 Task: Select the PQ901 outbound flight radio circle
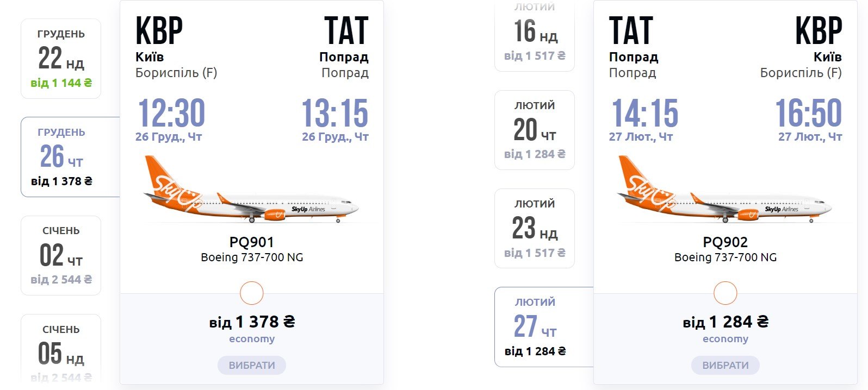point(252,293)
